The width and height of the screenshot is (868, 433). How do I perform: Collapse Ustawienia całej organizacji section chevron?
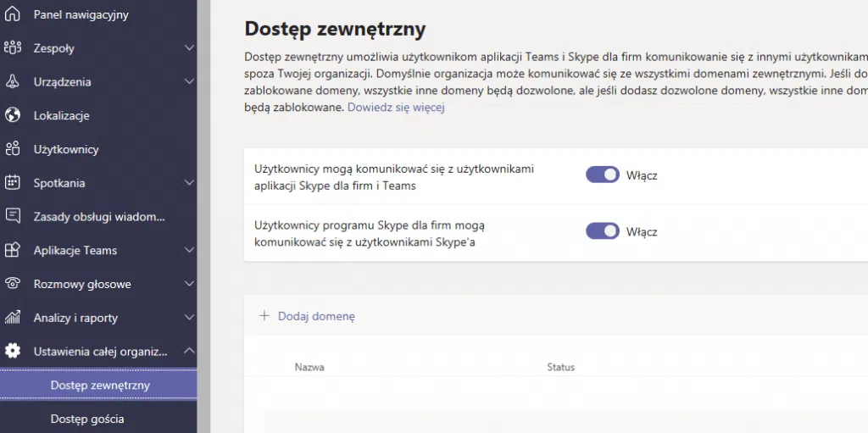tap(189, 351)
